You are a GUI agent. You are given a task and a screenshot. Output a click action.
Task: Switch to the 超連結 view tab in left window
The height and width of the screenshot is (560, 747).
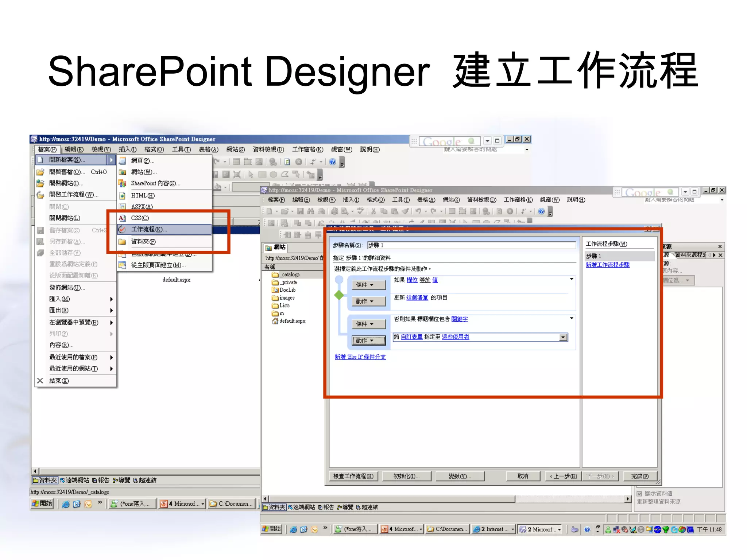(x=145, y=480)
